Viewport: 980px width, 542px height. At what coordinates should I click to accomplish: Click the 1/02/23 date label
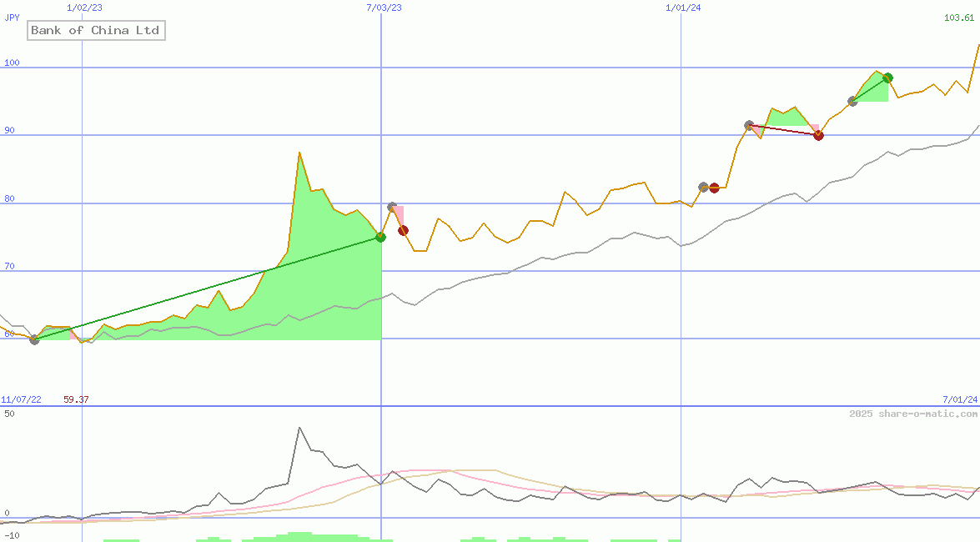point(83,8)
